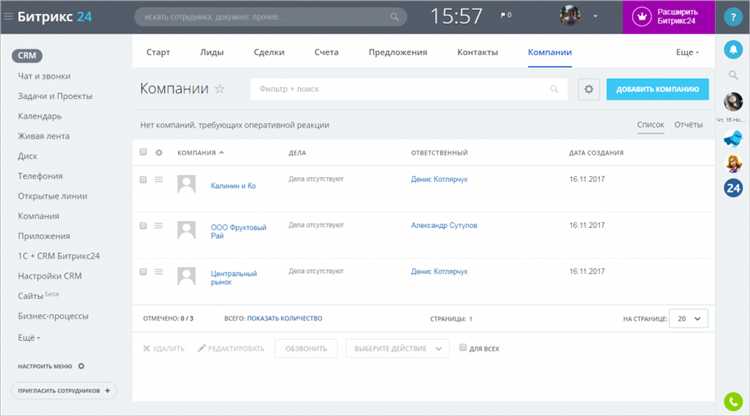The height and width of the screenshot is (416, 750).
Task: Switch to the Сделки tab
Action: pyautogui.click(x=269, y=51)
